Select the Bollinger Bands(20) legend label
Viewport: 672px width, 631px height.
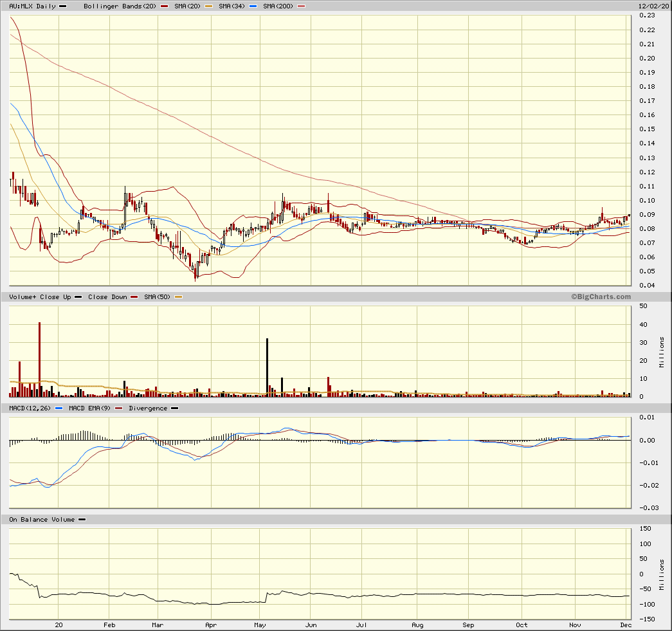pos(120,6)
